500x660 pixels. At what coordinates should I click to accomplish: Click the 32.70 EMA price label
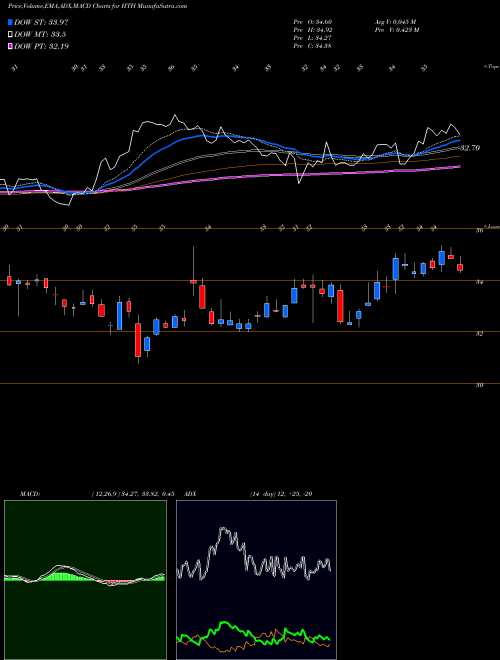pyautogui.click(x=470, y=148)
